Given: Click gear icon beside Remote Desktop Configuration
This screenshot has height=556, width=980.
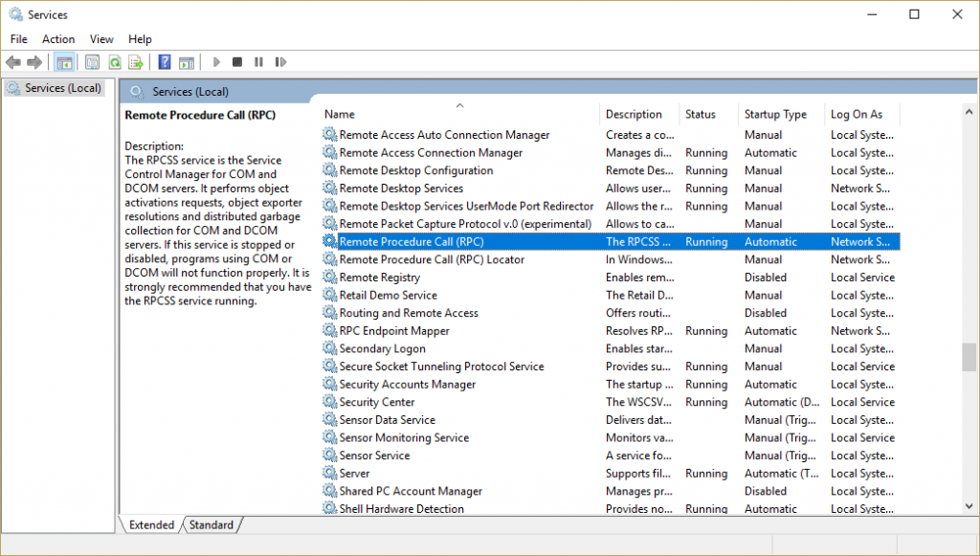Looking at the screenshot, I should (329, 170).
